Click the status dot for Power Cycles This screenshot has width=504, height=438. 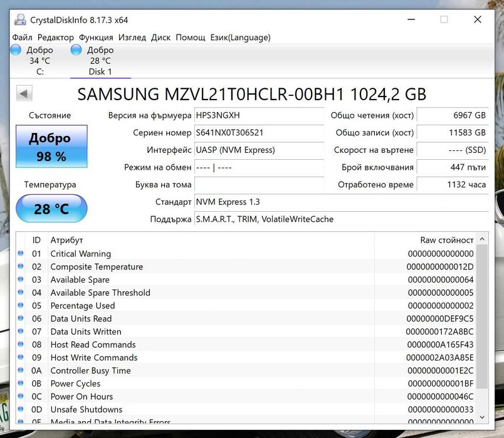click(21, 383)
